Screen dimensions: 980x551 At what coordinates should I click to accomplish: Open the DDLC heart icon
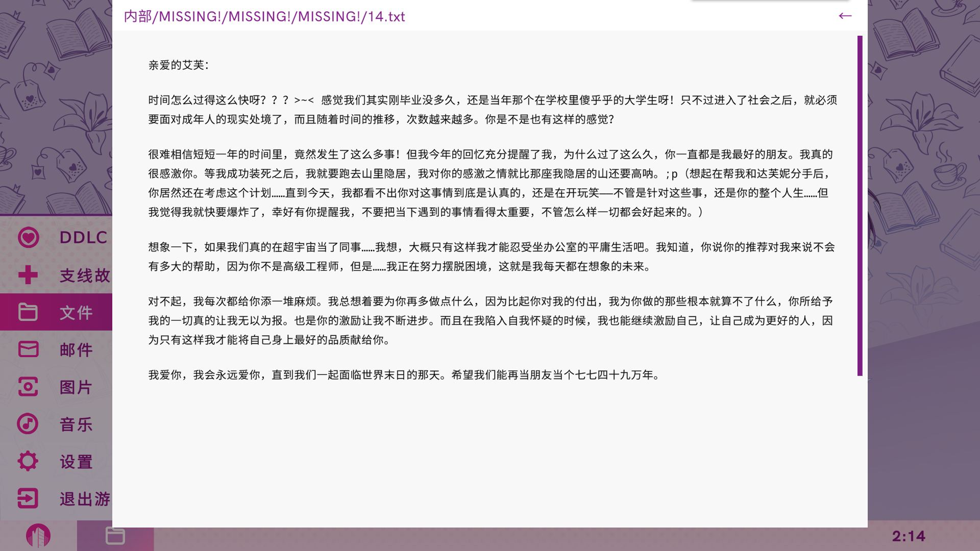click(x=28, y=237)
